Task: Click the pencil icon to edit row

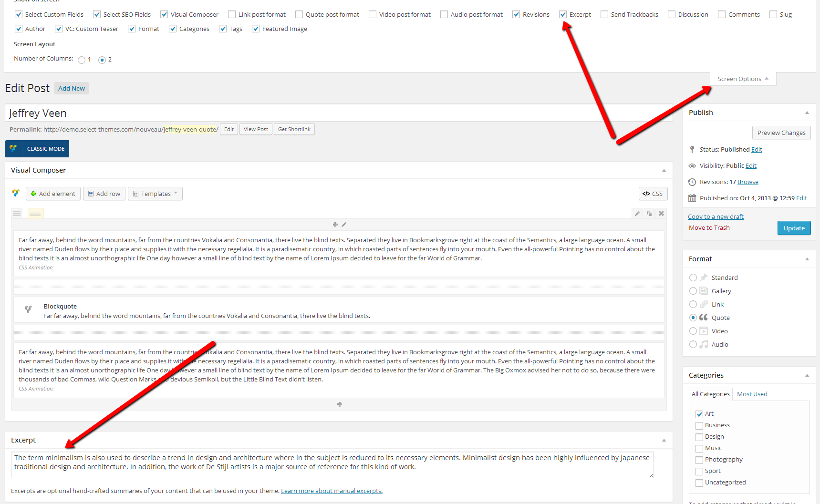Action: (637, 214)
